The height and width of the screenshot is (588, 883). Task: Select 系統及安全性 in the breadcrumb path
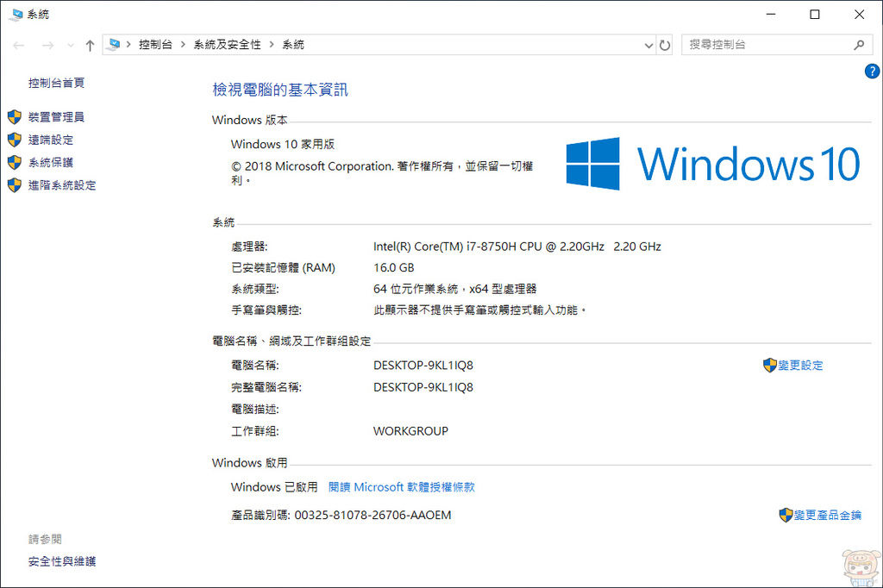coord(227,45)
